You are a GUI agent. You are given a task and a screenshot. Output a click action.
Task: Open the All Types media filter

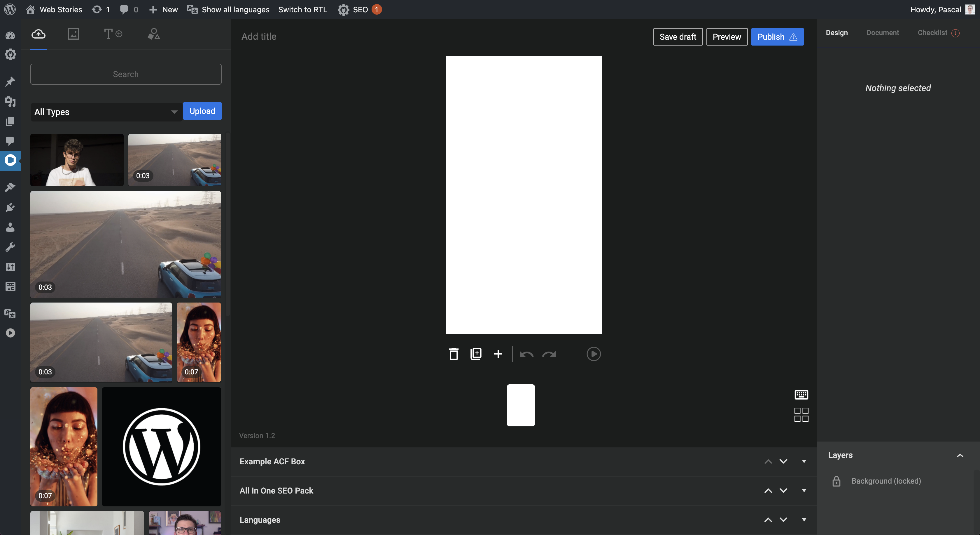click(106, 112)
